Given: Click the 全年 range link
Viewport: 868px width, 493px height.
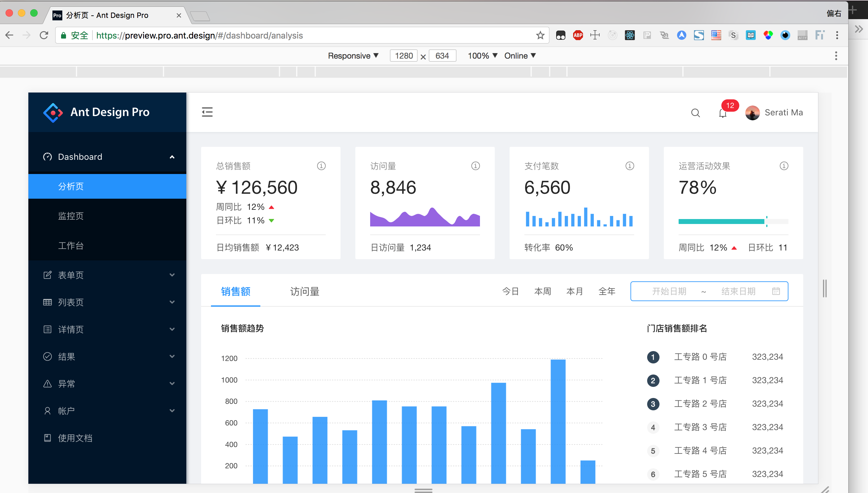Looking at the screenshot, I should (x=607, y=291).
